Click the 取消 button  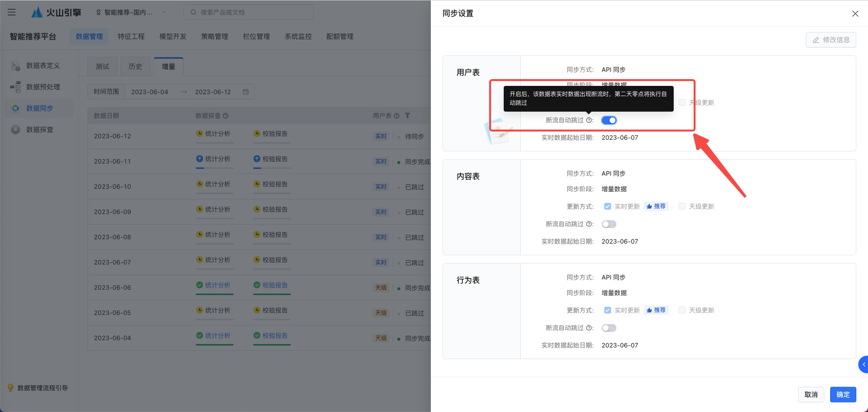pyautogui.click(x=811, y=395)
